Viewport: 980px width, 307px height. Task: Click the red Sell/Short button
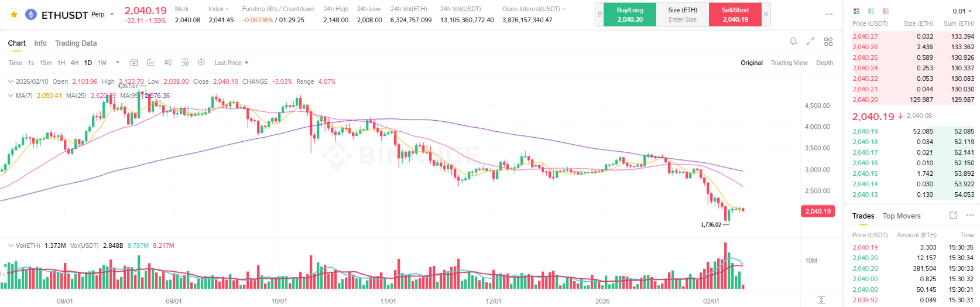(735, 15)
